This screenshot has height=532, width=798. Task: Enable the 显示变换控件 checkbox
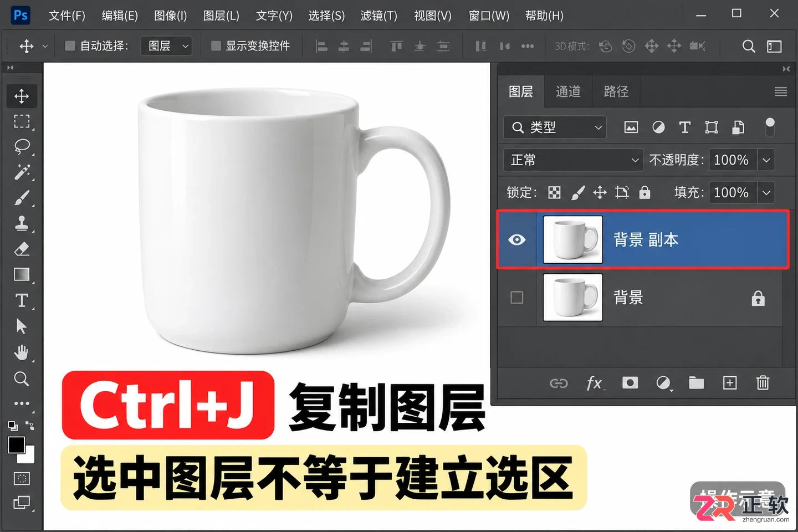point(216,45)
